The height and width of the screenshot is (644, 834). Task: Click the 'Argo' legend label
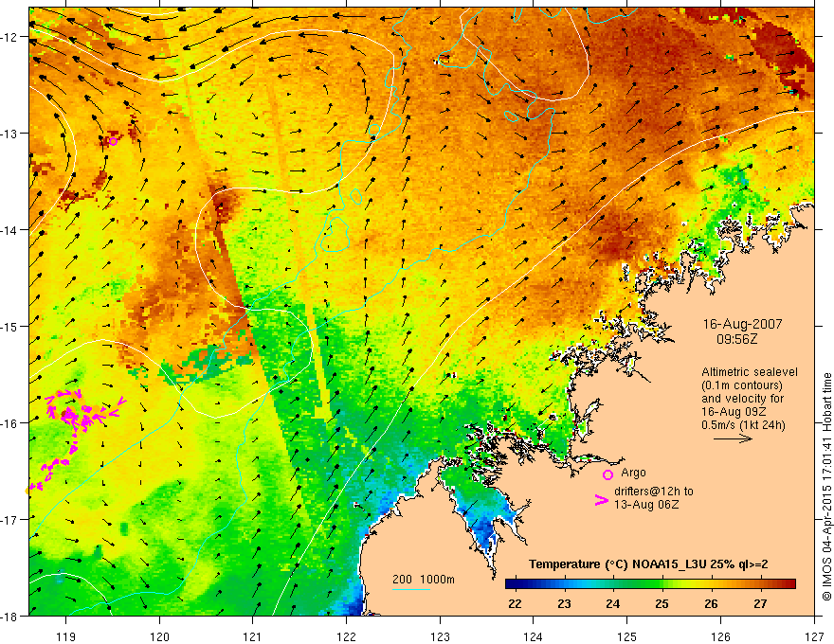(x=633, y=473)
